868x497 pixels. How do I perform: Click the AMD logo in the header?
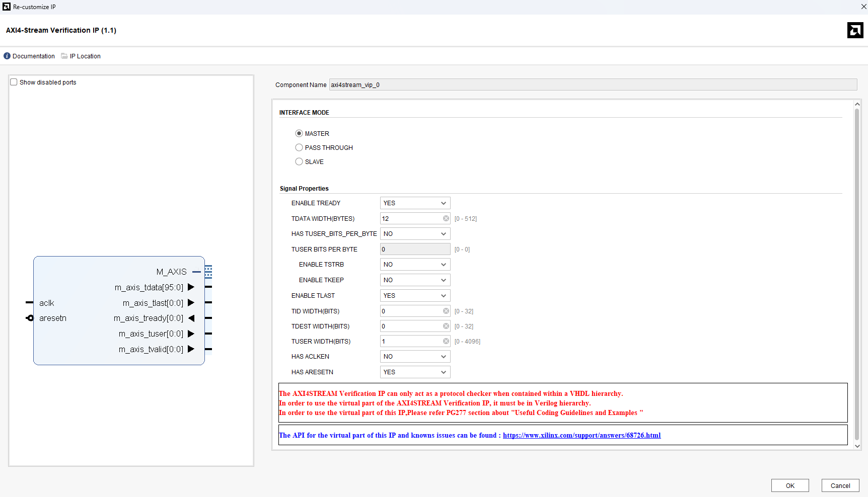[x=855, y=30]
